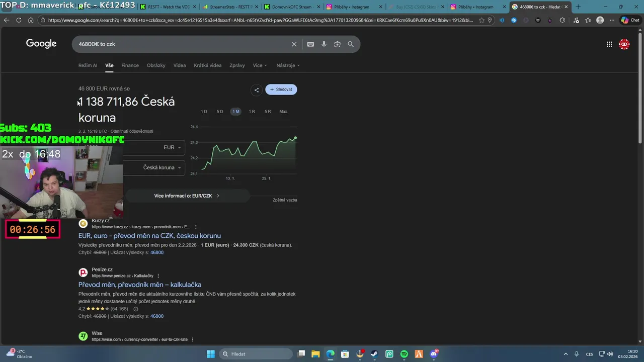
Task: Open Převod měn kalkulačka result link
Action: (x=140, y=285)
